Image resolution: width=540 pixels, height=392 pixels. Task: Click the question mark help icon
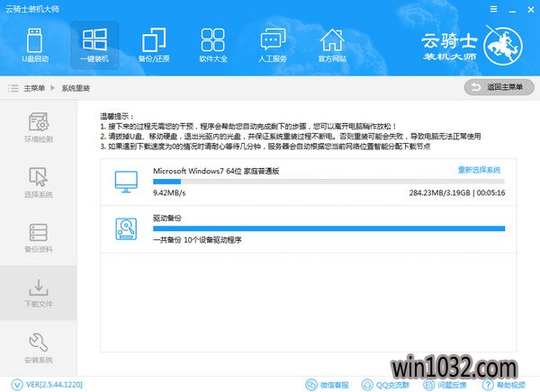(488, 385)
